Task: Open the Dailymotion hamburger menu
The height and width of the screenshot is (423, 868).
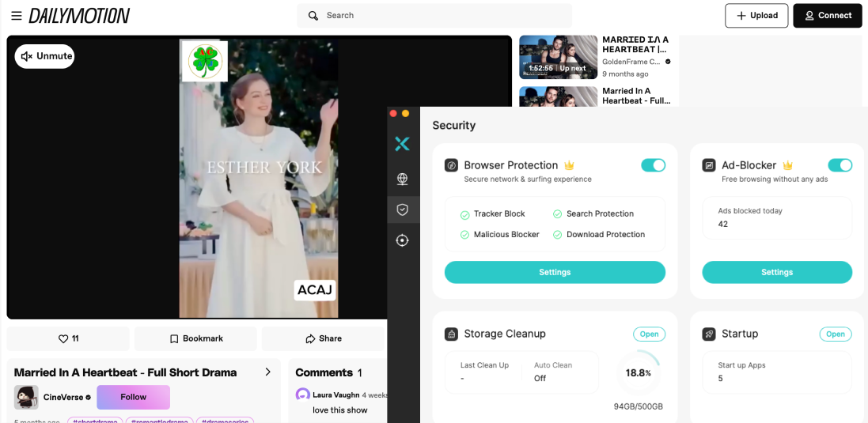Action: pos(16,16)
